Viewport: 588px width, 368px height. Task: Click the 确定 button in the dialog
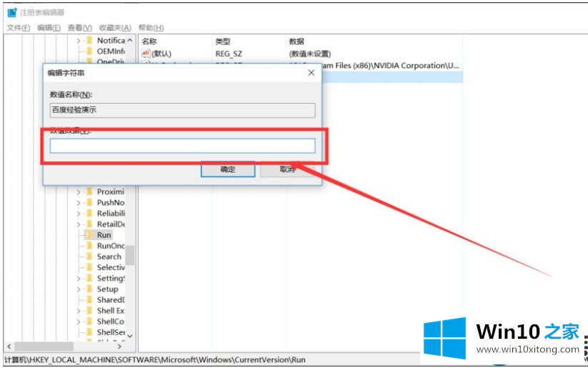click(228, 169)
